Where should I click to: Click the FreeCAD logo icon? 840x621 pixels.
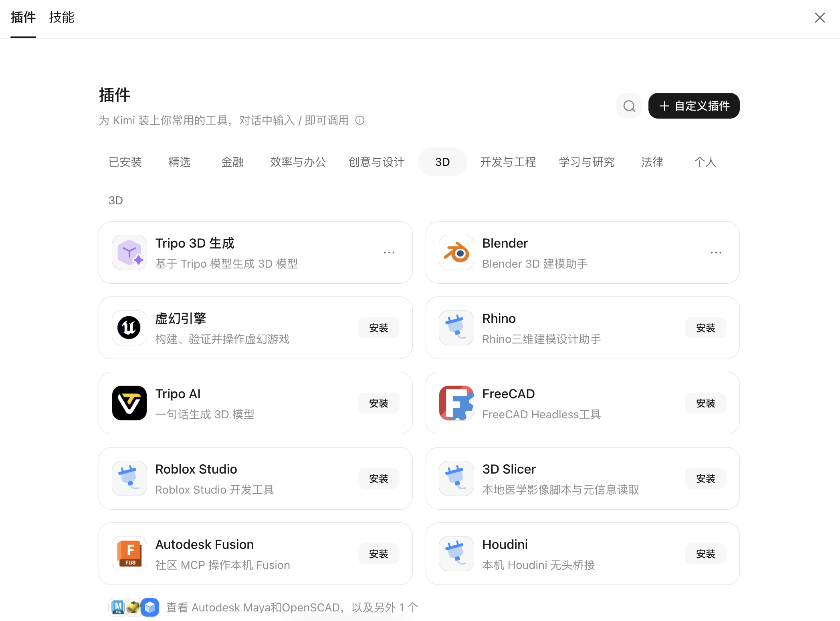(456, 403)
